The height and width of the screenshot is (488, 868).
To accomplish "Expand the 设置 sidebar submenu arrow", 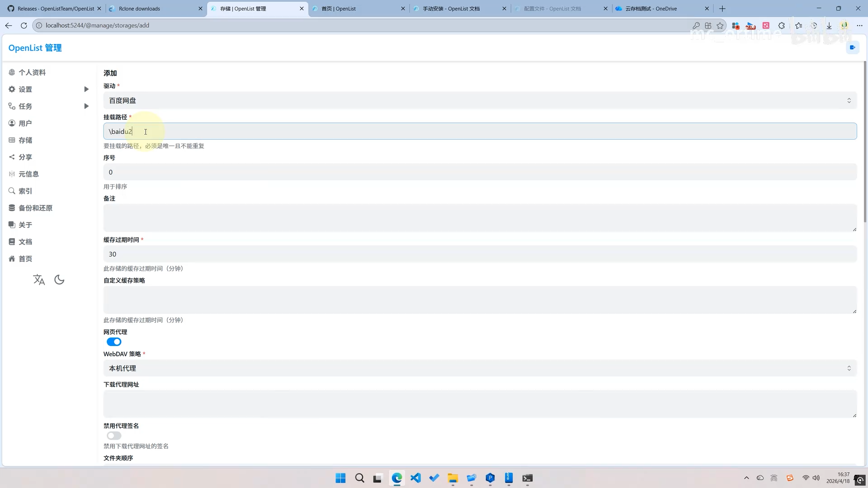I will pos(86,89).
